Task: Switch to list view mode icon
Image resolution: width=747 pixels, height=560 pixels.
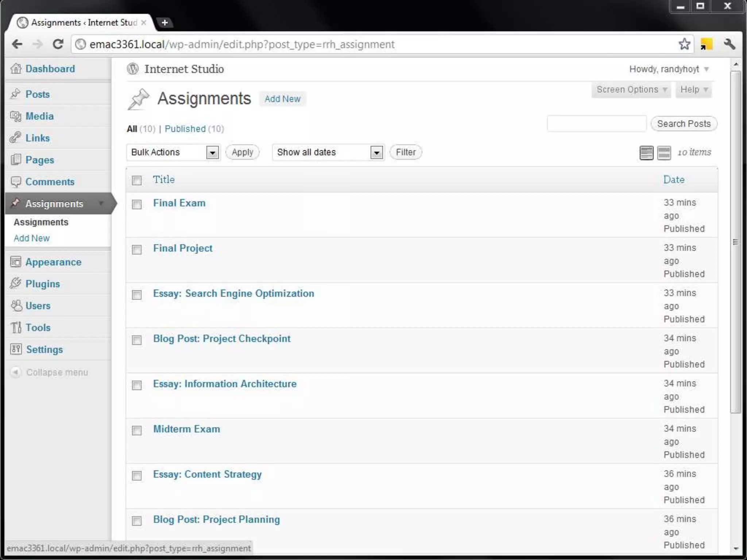Action: tap(646, 153)
